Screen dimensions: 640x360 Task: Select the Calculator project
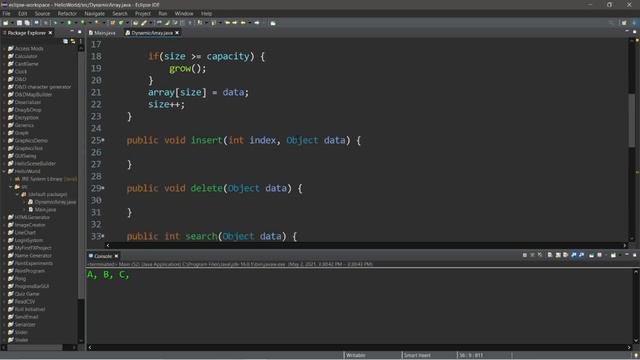click(x=26, y=56)
